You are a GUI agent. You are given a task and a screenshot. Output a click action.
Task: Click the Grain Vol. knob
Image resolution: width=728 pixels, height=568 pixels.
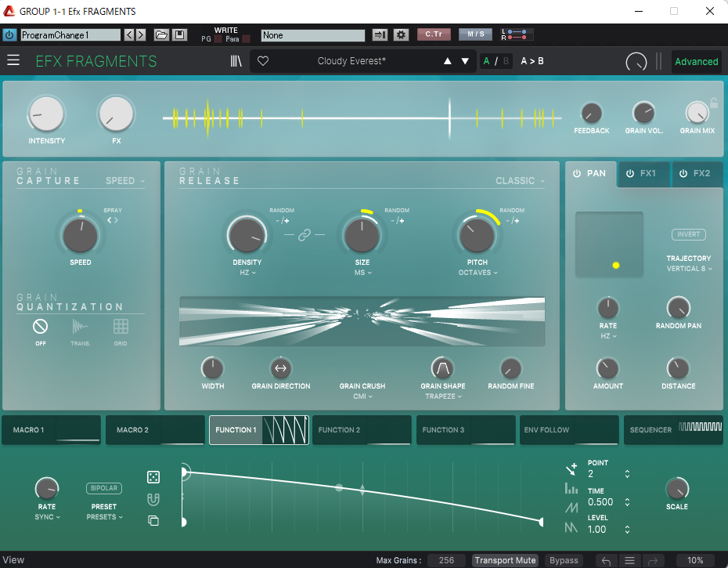(644, 113)
